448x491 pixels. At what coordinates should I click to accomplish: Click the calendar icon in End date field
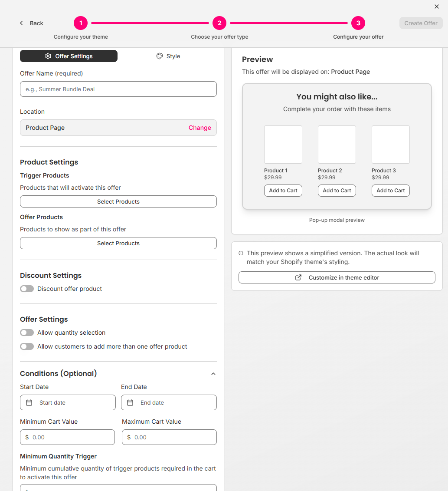point(130,403)
